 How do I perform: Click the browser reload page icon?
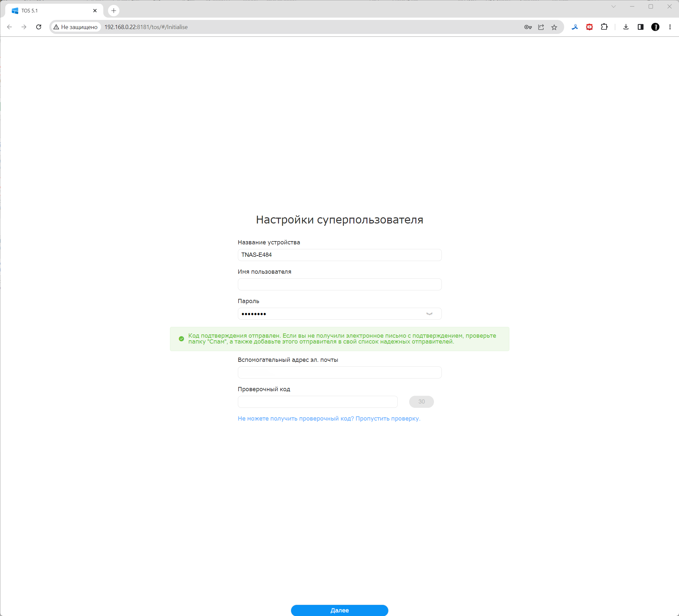coord(39,27)
